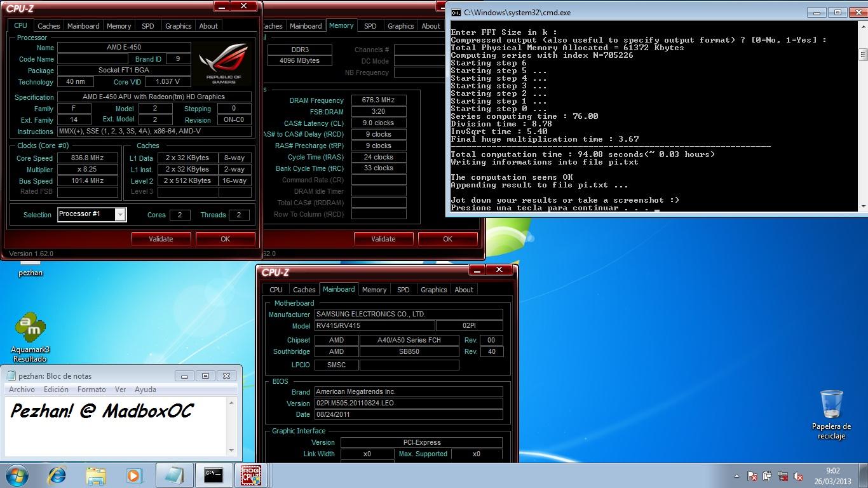The height and width of the screenshot is (488, 868).
Task: Select Aquamark3 Resultado desktop icon
Action: [x=30, y=337]
